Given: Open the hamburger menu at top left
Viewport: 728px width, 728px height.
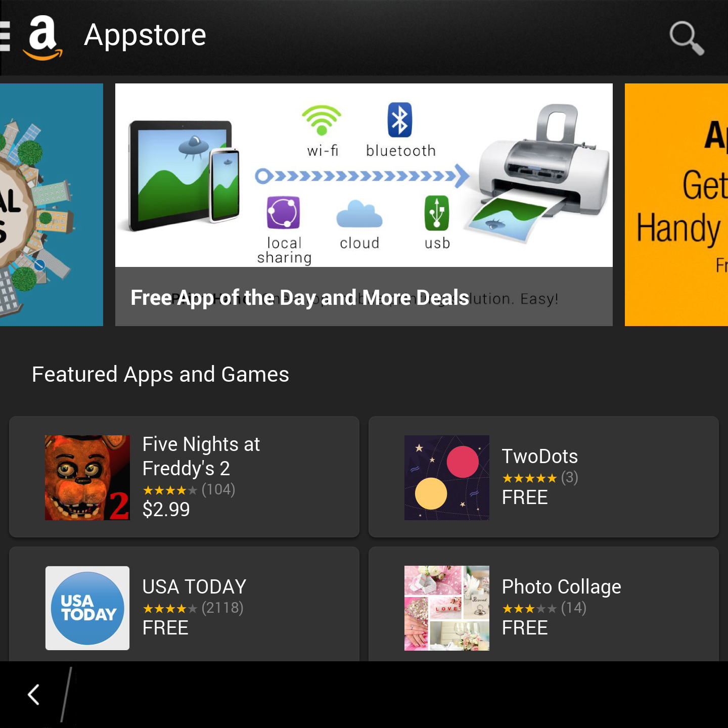Looking at the screenshot, I should coord(5,36).
